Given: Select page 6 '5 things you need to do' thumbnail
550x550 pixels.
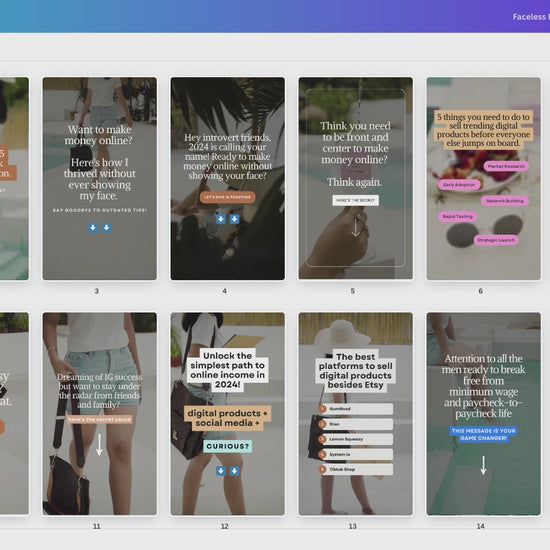Looking at the screenshot, I should pyautogui.click(x=484, y=179).
